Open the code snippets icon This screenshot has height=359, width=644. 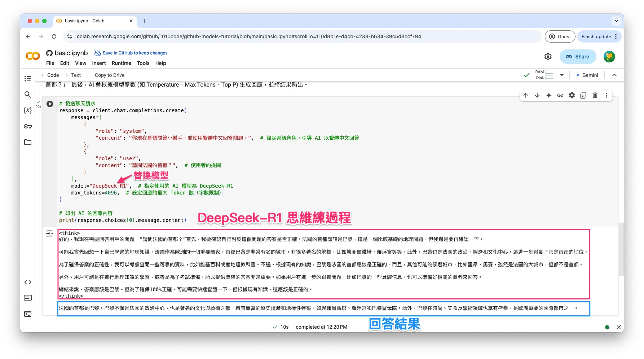click(x=28, y=282)
